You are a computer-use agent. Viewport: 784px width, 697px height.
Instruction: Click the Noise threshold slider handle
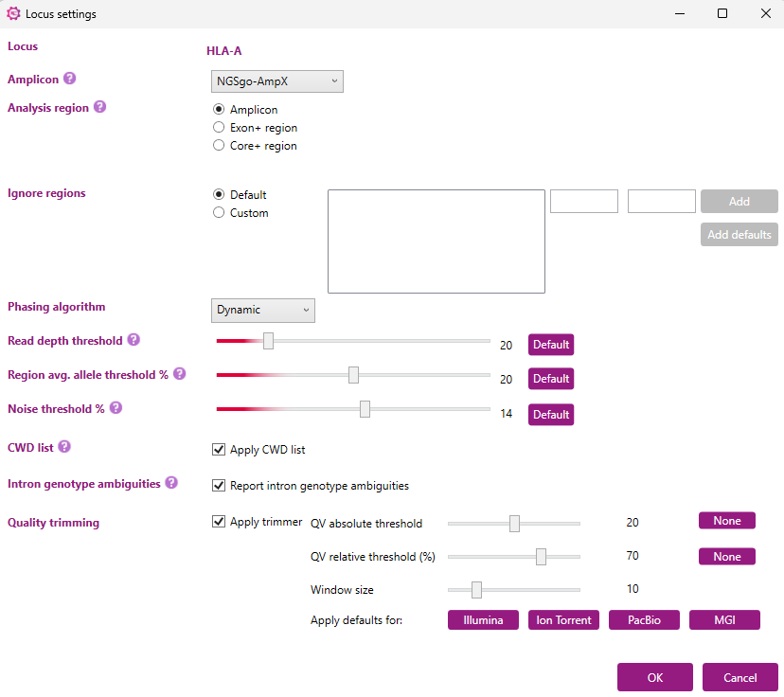(365, 409)
